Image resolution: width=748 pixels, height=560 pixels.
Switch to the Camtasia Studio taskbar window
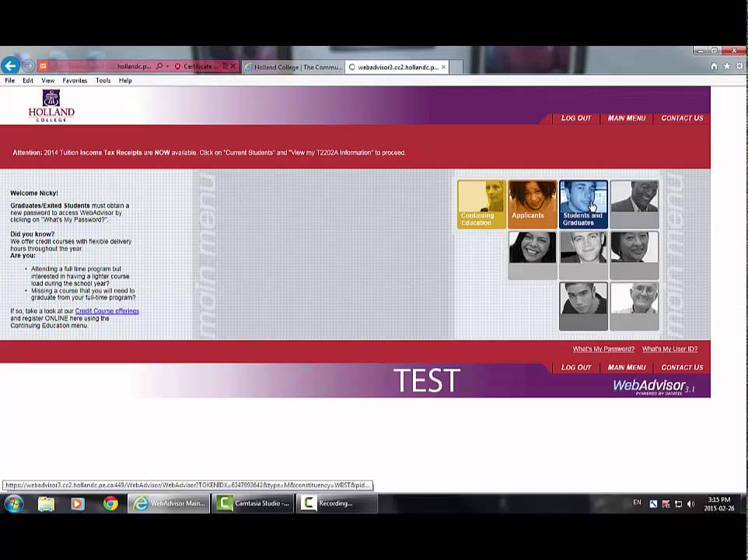tap(253, 504)
